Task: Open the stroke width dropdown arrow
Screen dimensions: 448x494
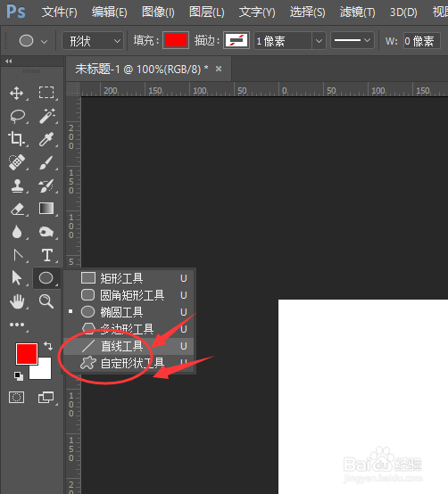Action: pos(319,41)
